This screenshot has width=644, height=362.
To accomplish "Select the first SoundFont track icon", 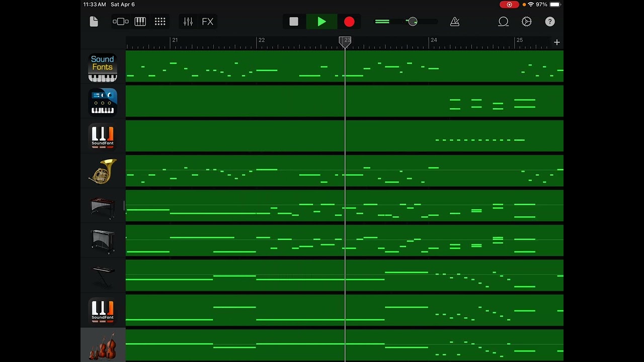I will (103, 137).
